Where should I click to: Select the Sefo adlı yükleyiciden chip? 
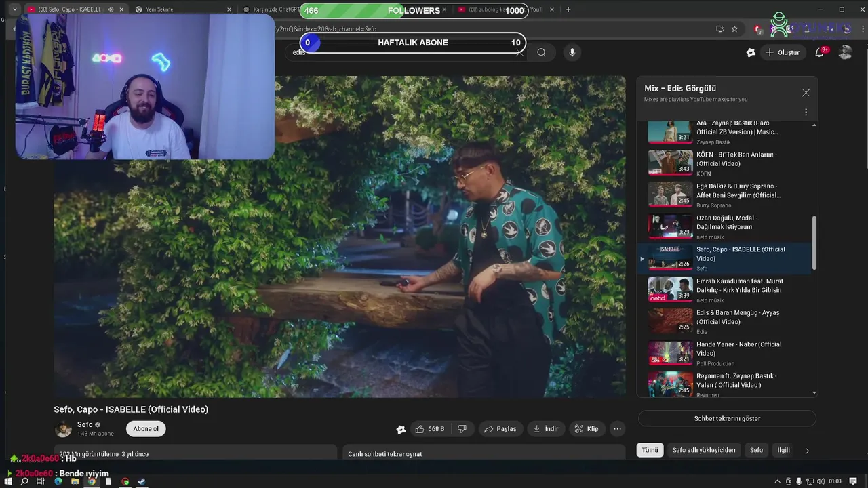(x=703, y=450)
